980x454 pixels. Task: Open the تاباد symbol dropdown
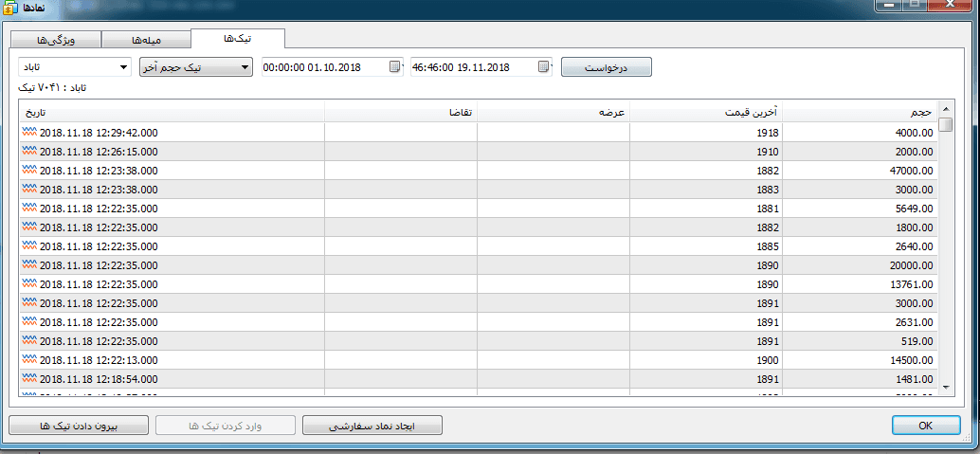click(x=75, y=67)
